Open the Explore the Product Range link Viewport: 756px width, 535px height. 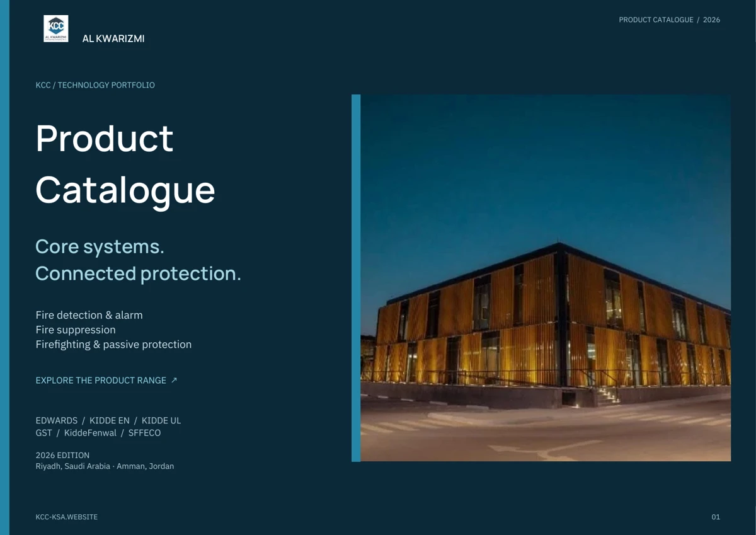click(106, 381)
